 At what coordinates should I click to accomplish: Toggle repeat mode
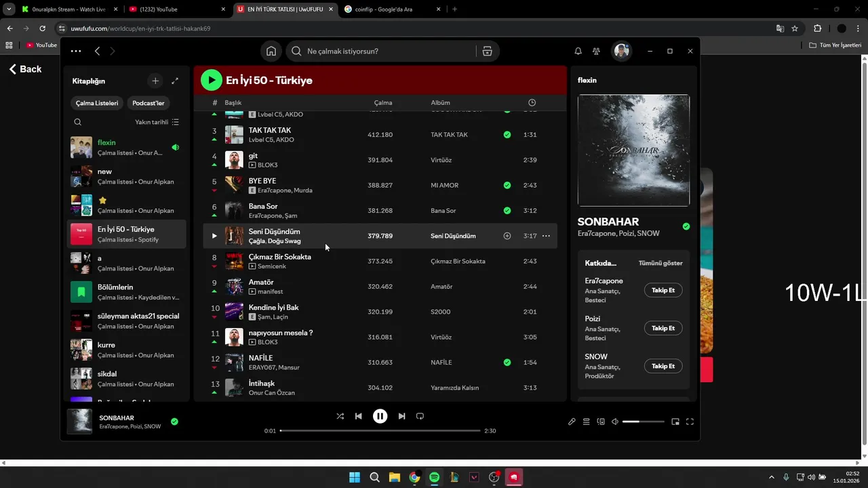pyautogui.click(x=420, y=416)
